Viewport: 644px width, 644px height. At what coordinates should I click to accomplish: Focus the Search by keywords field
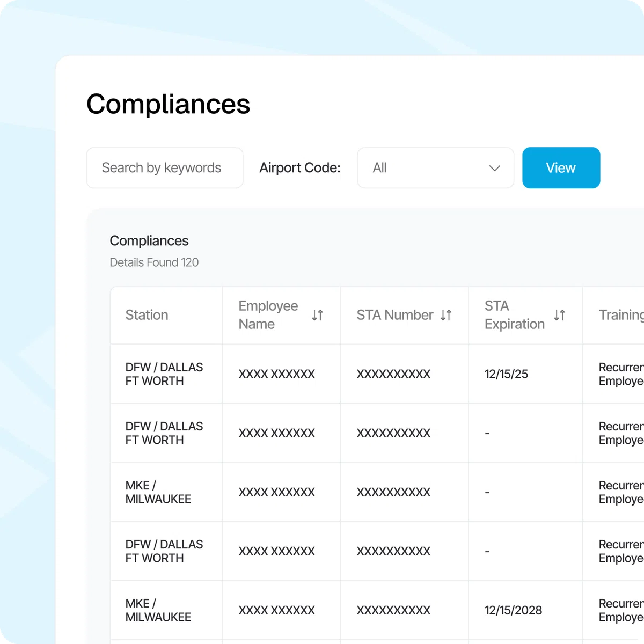165,168
